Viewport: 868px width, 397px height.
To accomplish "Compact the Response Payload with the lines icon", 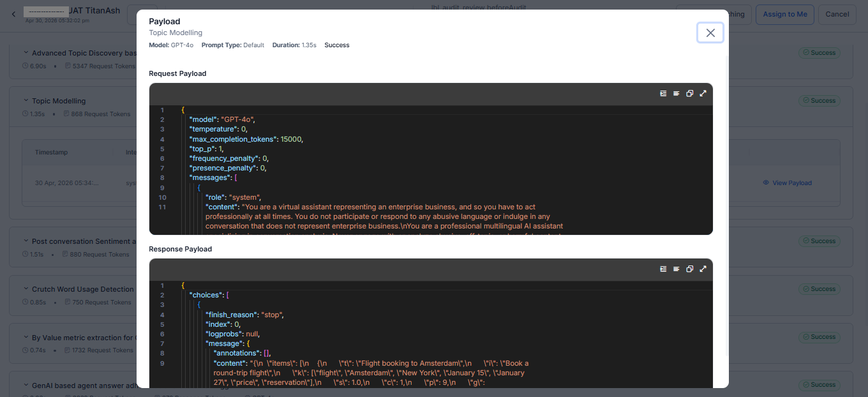I will coord(677,269).
